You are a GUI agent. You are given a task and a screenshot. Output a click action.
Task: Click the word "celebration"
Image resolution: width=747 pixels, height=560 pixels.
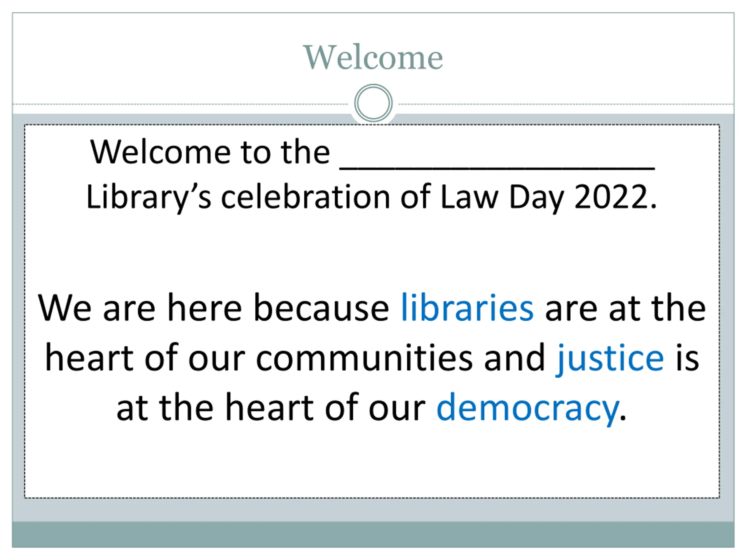coord(306,197)
